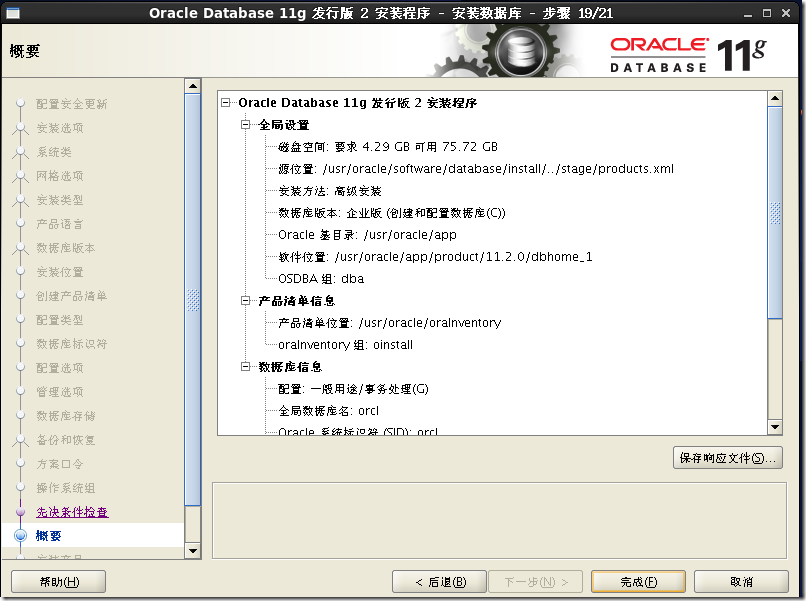806x601 pixels.
Task: Click the purple bullet beside 先决条件检查
Action: tap(21, 512)
